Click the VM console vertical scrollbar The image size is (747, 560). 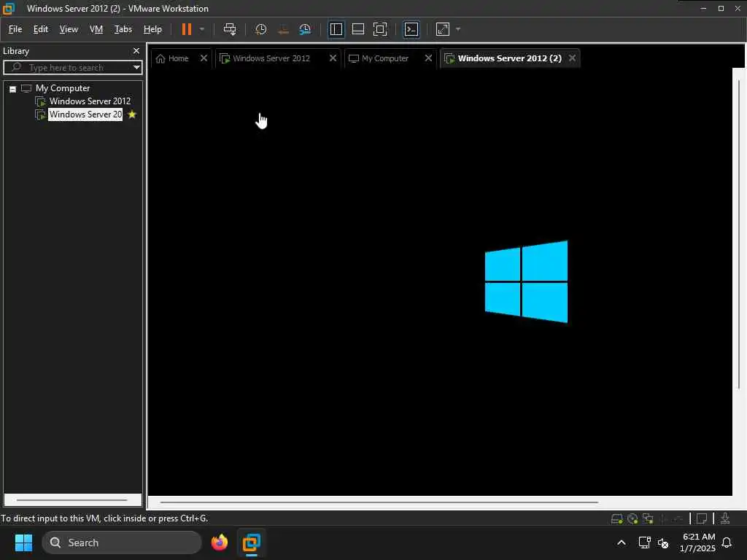coord(739,233)
